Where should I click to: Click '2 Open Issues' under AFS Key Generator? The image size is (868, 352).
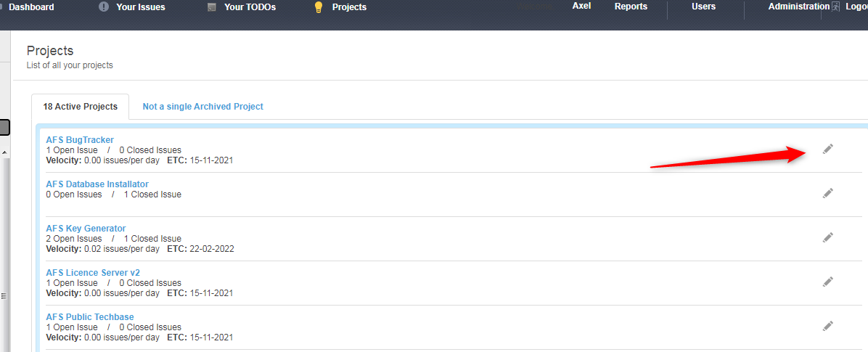(73, 239)
